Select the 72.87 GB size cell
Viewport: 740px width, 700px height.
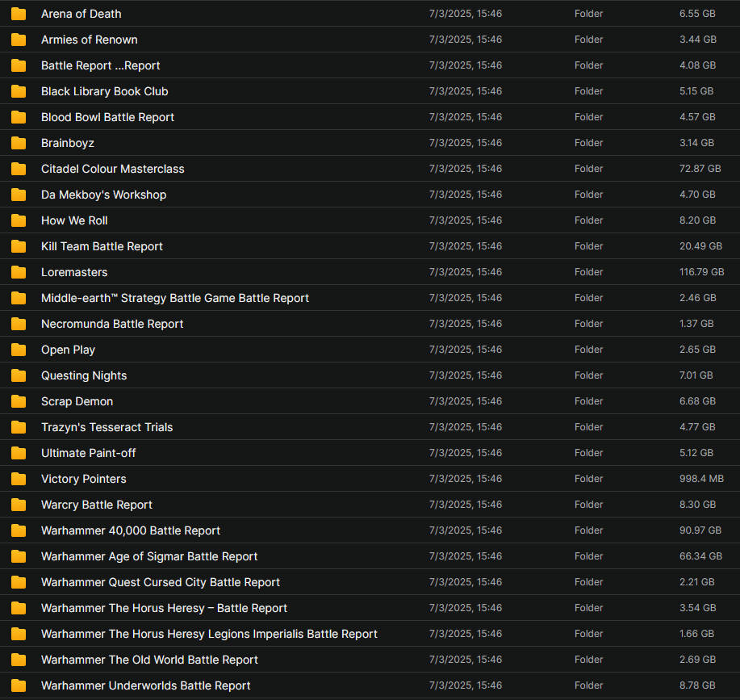coord(700,169)
